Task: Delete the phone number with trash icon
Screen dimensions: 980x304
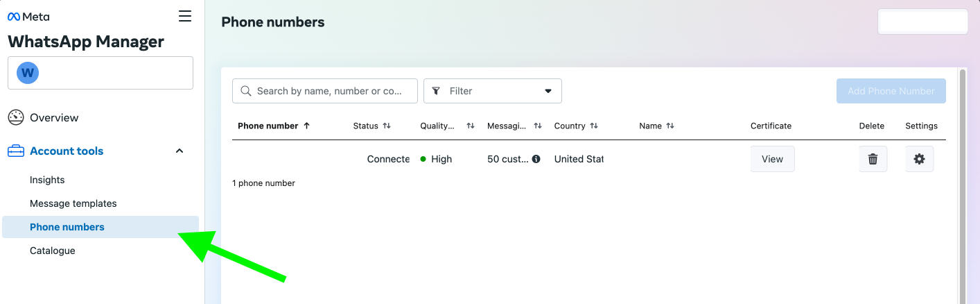Action: click(873, 159)
